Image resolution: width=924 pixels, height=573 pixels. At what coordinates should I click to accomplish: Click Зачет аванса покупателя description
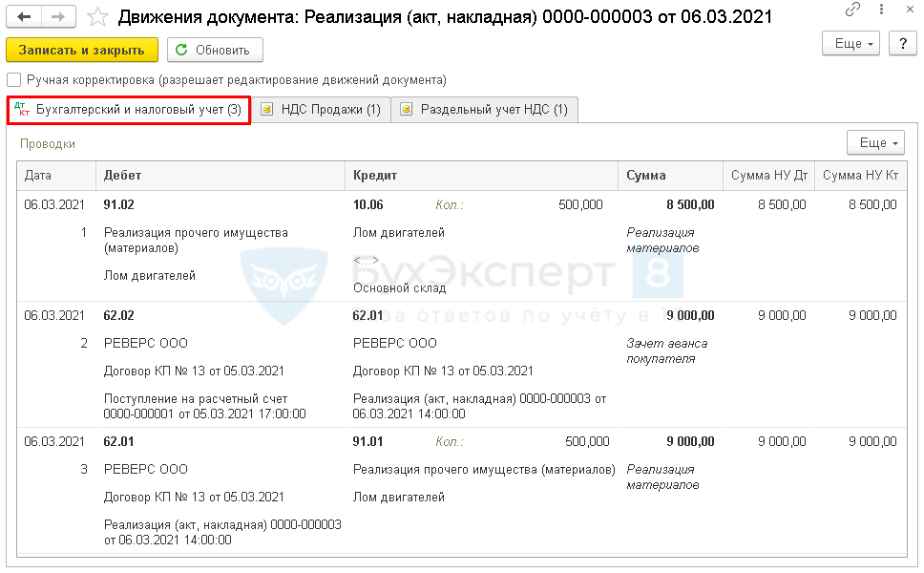pyautogui.click(x=666, y=350)
